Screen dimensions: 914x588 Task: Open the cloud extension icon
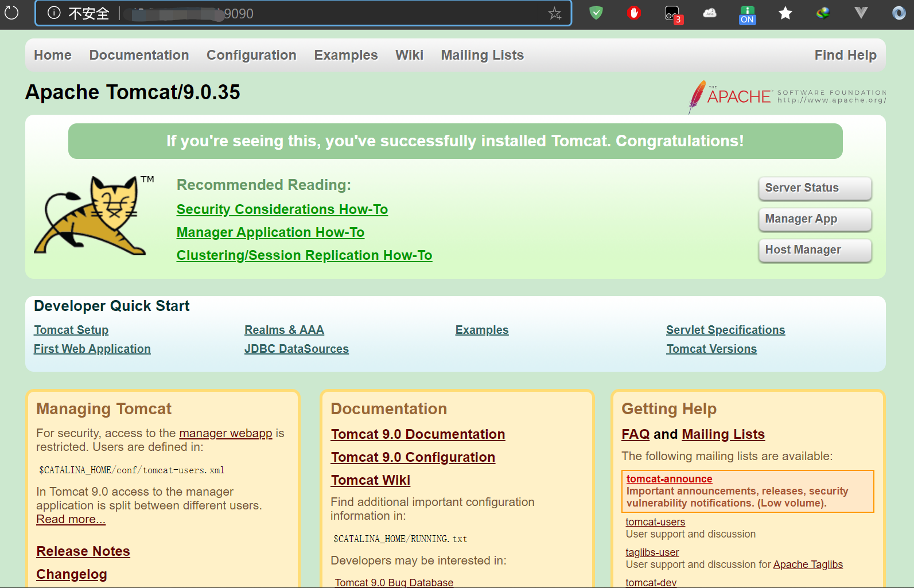[x=710, y=13]
